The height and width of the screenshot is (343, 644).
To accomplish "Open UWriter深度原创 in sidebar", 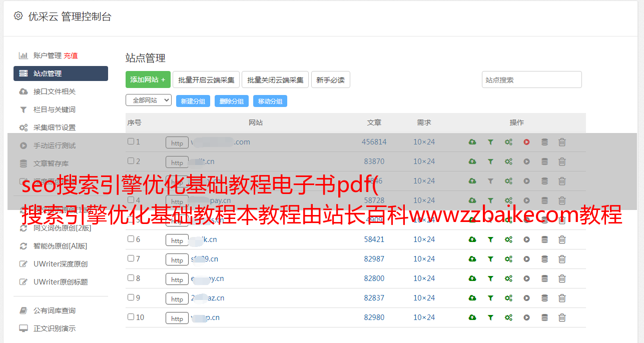I will (61, 264).
